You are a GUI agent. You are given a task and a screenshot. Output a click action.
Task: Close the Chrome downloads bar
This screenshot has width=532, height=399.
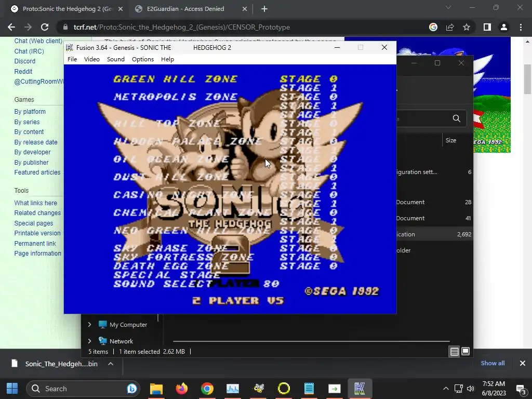[x=523, y=363]
